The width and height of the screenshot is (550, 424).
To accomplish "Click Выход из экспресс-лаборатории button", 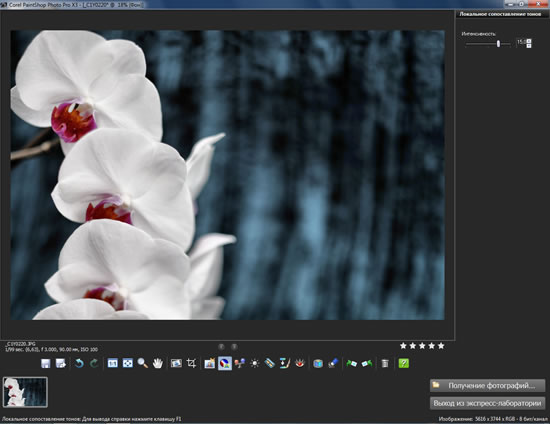I will point(487,403).
